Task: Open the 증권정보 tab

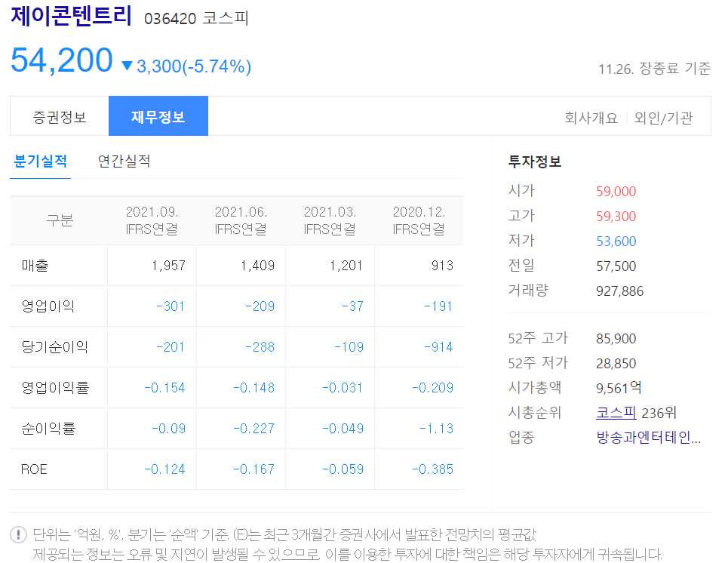Action: pyautogui.click(x=60, y=116)
